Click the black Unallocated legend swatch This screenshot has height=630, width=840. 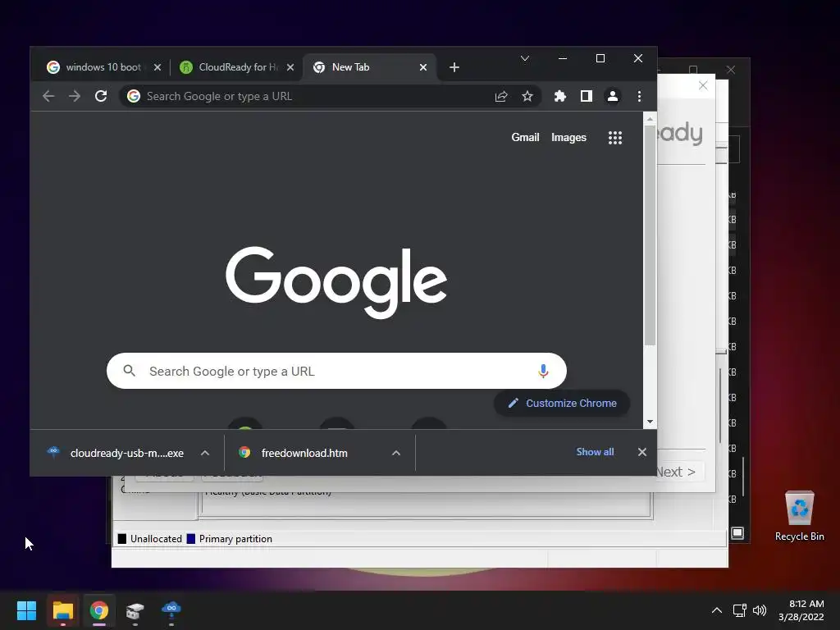tap(122, 539)
